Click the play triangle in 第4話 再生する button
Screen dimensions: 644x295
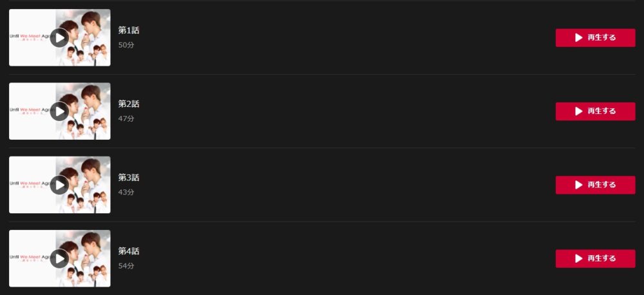578,259
